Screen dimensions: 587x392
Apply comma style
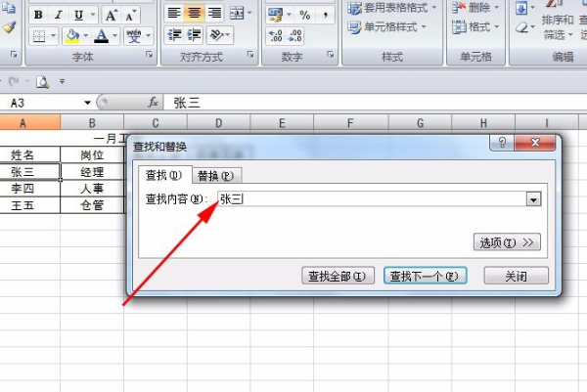point(325,15)
